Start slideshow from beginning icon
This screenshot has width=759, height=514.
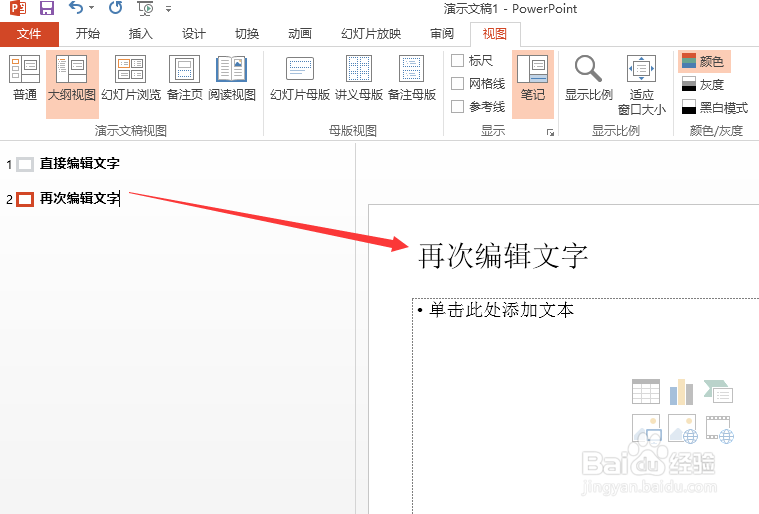tap(145, 8)
